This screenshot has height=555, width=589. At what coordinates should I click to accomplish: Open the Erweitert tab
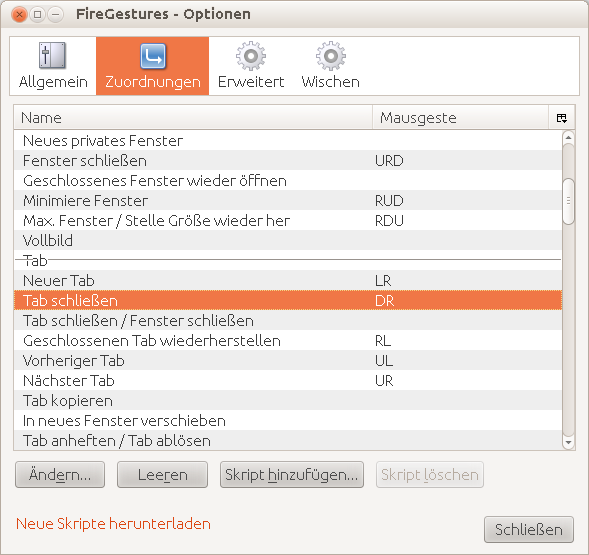pos(251,66)
